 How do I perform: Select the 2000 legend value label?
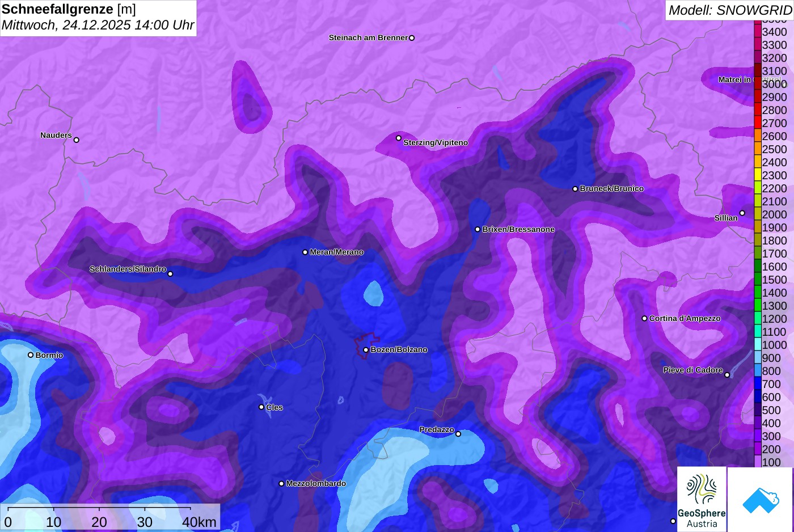pyautogui.click(x=775, y=214)
